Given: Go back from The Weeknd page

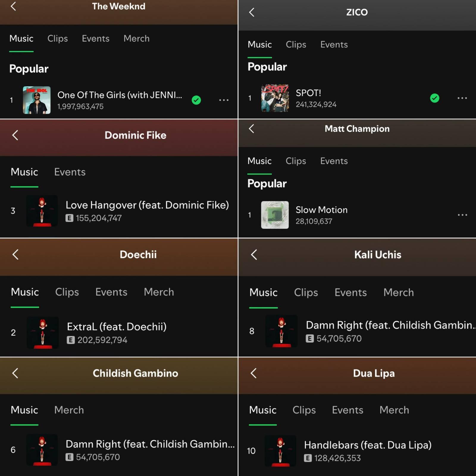Looking at the screenshot, I should click(13, 6).
